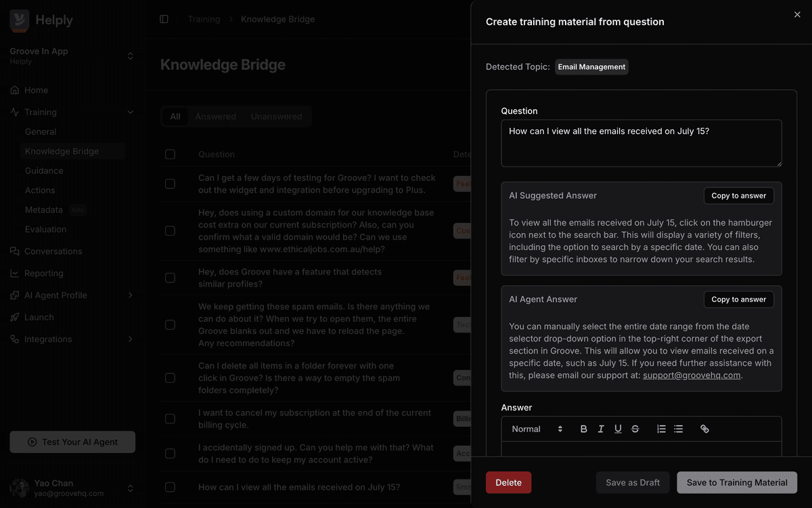Open the Guidance training page
Screen dimensions: 812x508
pyautogui.click(x=44, y=171)
